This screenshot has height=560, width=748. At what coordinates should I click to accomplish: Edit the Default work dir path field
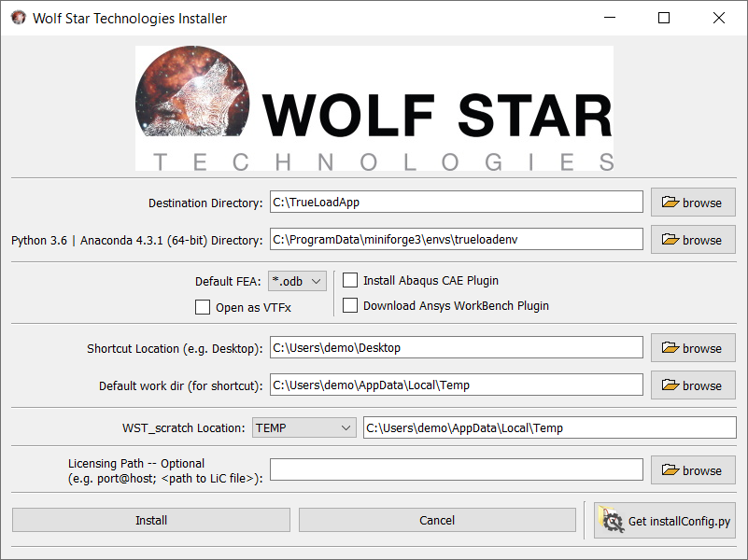coord(457,385)
